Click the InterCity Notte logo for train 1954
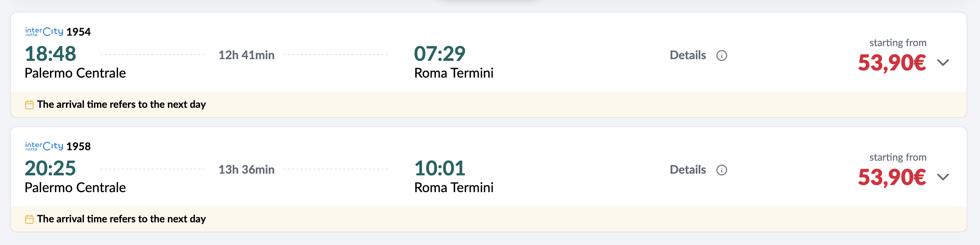The width and height of the screenshot is (980, 245). [44, 32]
